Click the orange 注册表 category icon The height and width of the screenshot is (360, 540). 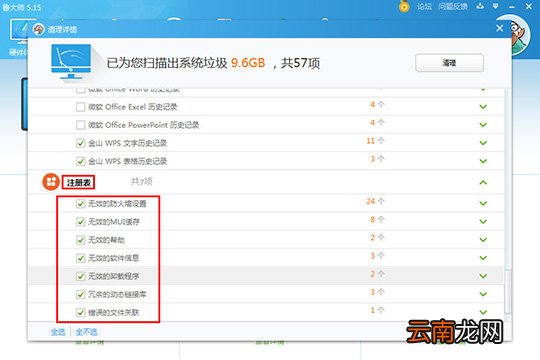pos(51,182)
